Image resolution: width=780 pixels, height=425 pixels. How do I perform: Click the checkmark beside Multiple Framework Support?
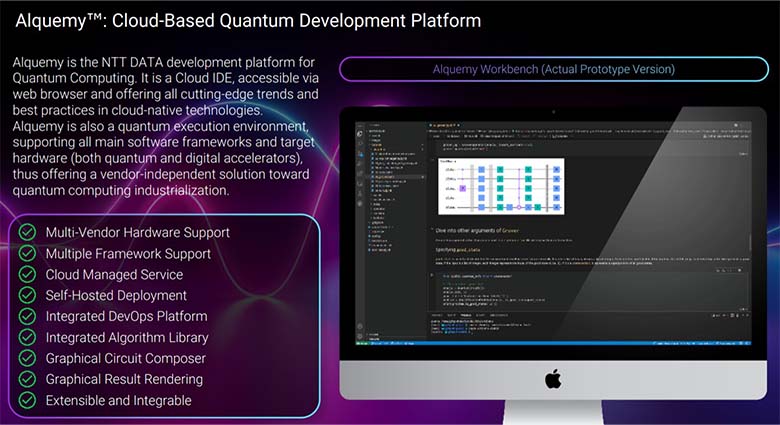(28, 254)
